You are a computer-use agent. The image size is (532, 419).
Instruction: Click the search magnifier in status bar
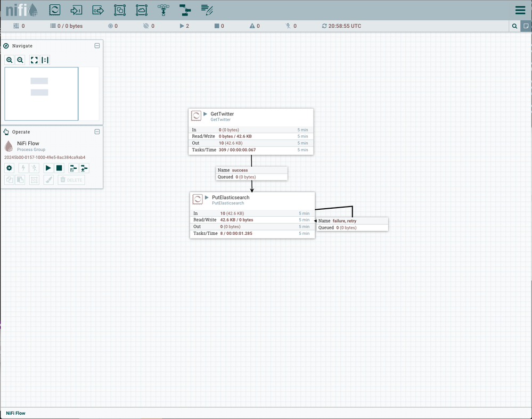pos(514,26)
